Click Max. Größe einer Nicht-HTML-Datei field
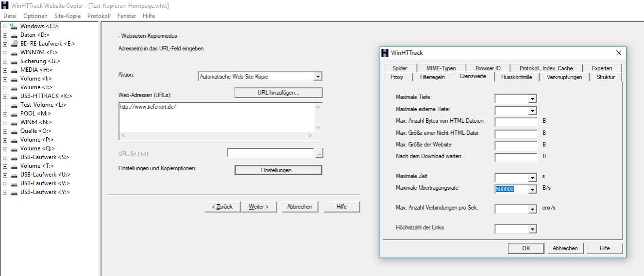644x276 pixels. point(516,133)
